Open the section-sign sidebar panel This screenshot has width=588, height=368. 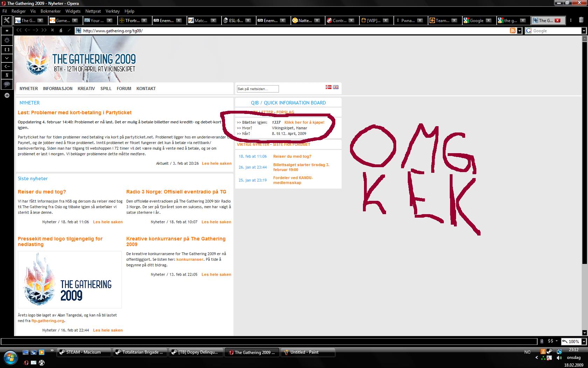click(7, 75)
